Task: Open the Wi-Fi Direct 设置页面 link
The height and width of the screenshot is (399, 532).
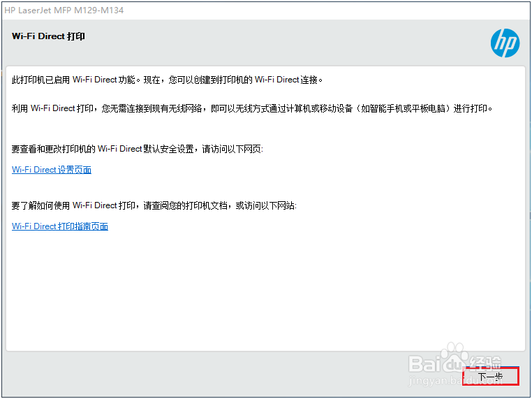Action: point(52,169)
